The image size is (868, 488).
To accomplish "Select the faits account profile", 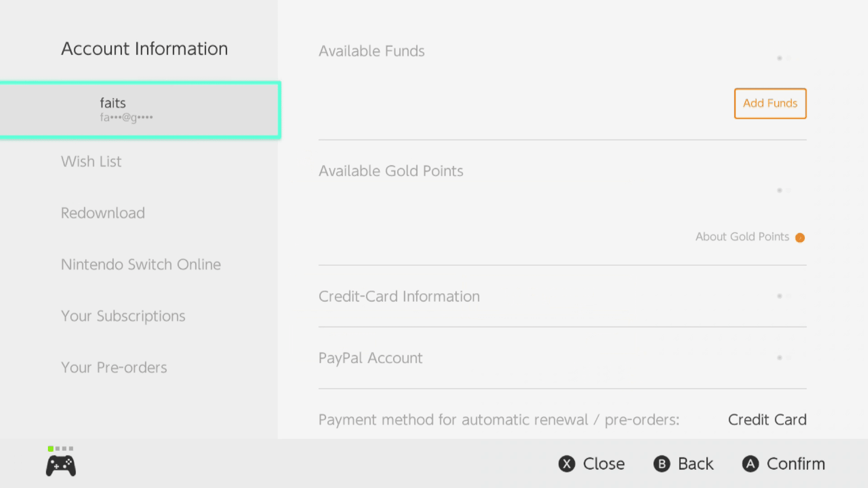I will click(x=140, y=109).
